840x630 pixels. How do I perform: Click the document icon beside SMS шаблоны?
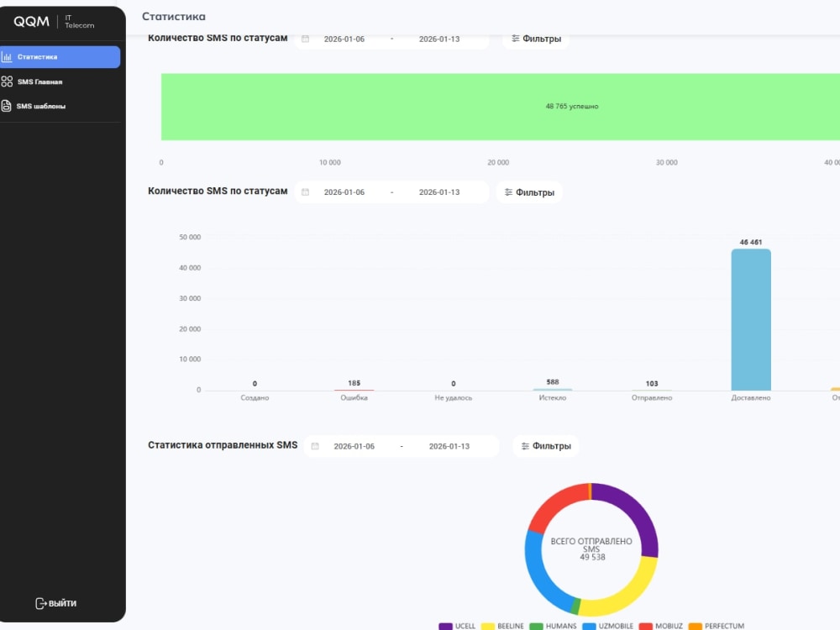[7, 106]
